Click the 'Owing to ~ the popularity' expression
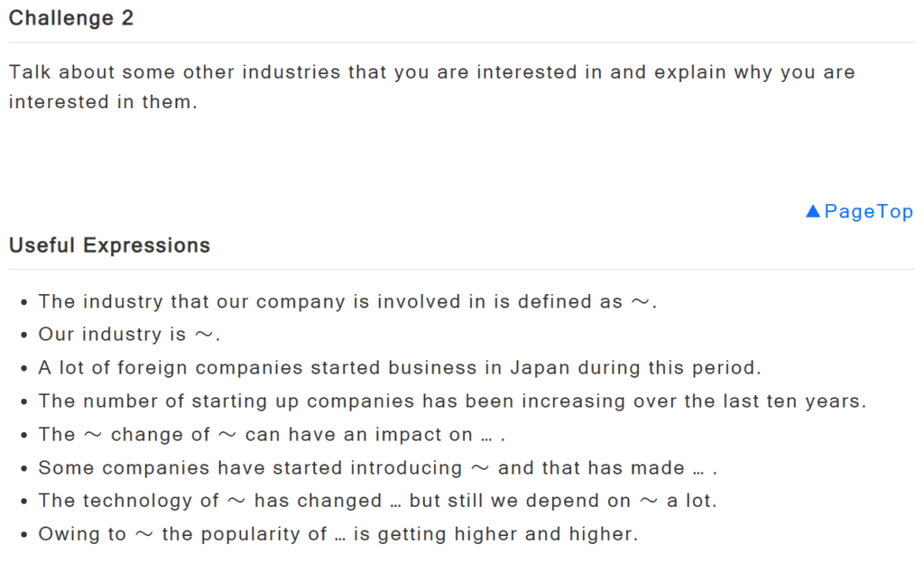Viewport: 924px width, 581px height. click(338, 534)
